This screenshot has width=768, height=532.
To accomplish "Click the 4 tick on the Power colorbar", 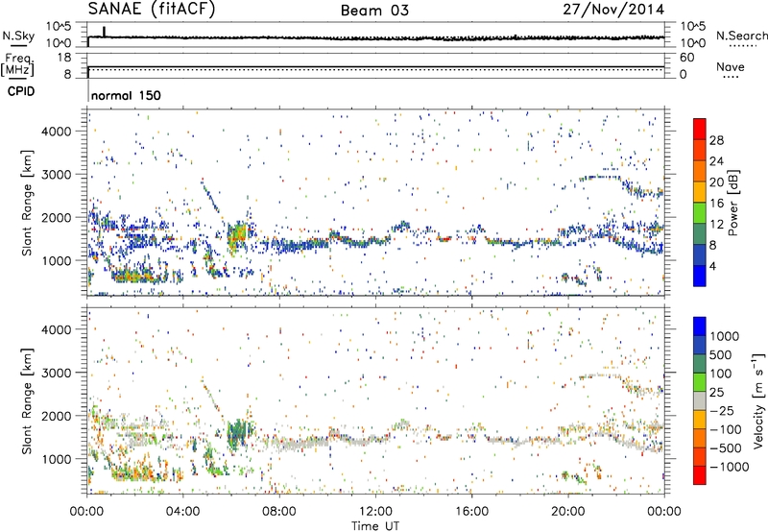I will [x=712, y=266].
